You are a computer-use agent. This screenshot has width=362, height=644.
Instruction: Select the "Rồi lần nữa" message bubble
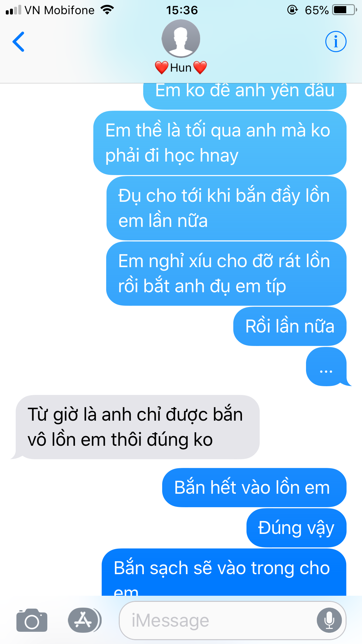pyautogui.click(x=290, y=326)
